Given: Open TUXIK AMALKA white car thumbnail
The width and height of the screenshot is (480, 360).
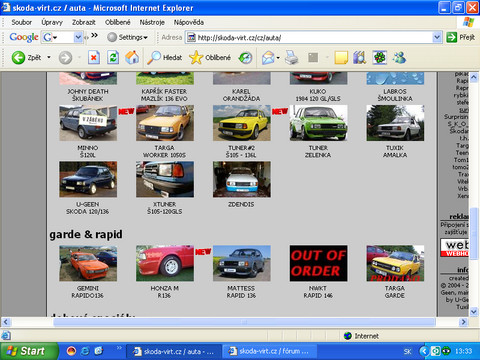Looking at the screenshot, I should coord(395,123).
